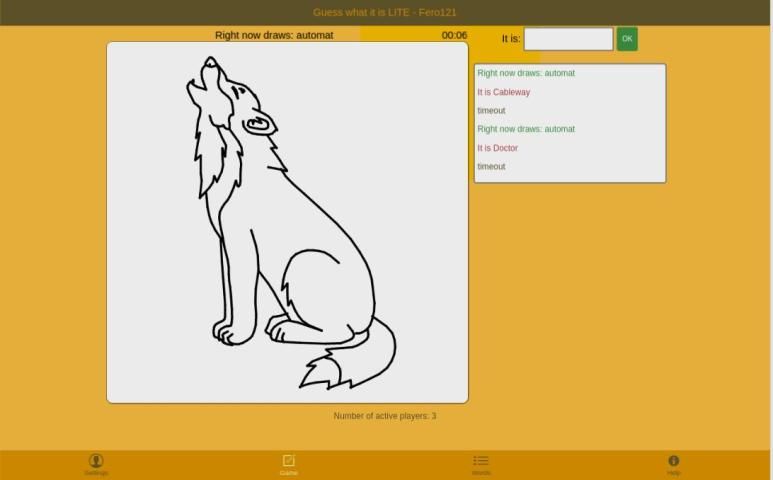Click the last timeout log entry
This screenshot has height=480, width=773.
[491, 167]
